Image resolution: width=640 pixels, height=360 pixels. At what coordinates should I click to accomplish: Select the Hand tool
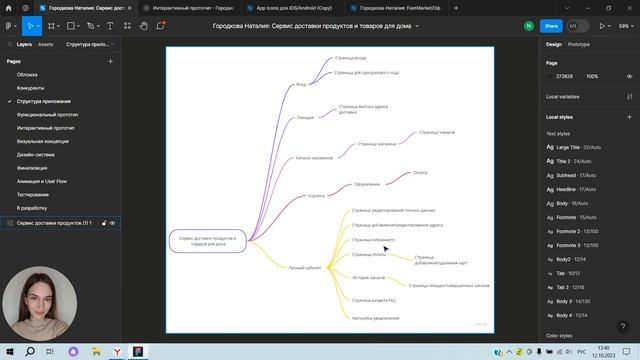click(x=144, y=26)
